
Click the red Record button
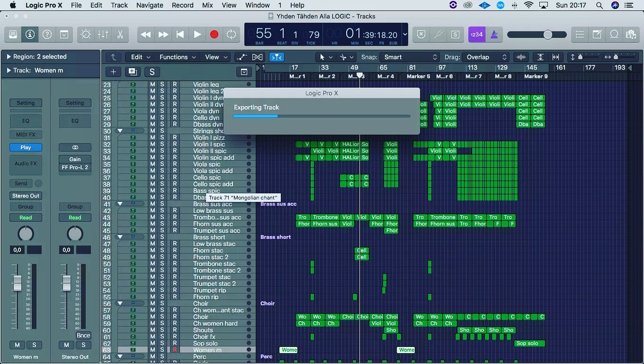(x=214, y=34)
